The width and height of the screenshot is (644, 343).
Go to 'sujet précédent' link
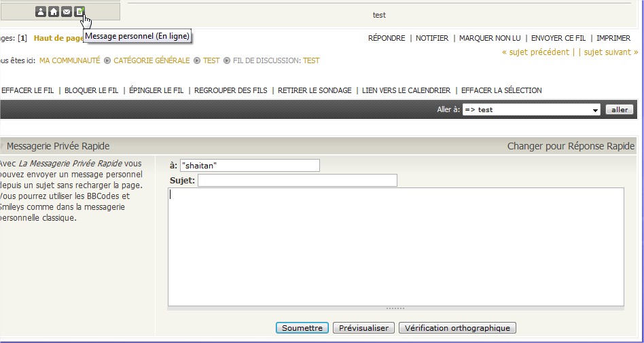pos(535,52)
